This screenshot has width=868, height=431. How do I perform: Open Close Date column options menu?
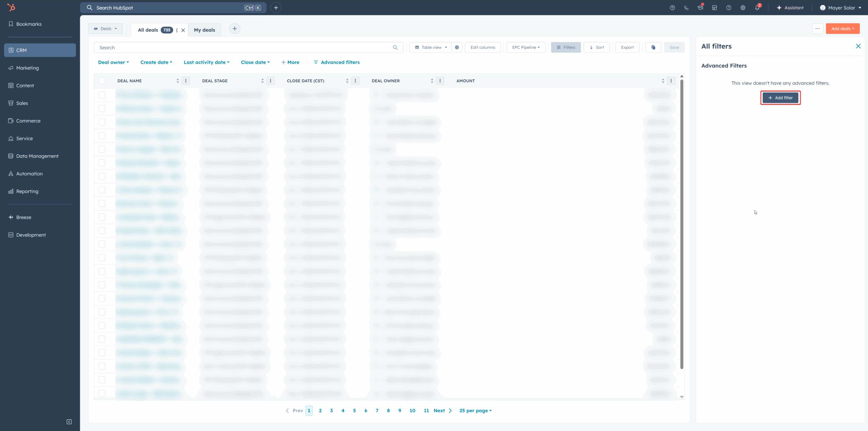(355, 81)
